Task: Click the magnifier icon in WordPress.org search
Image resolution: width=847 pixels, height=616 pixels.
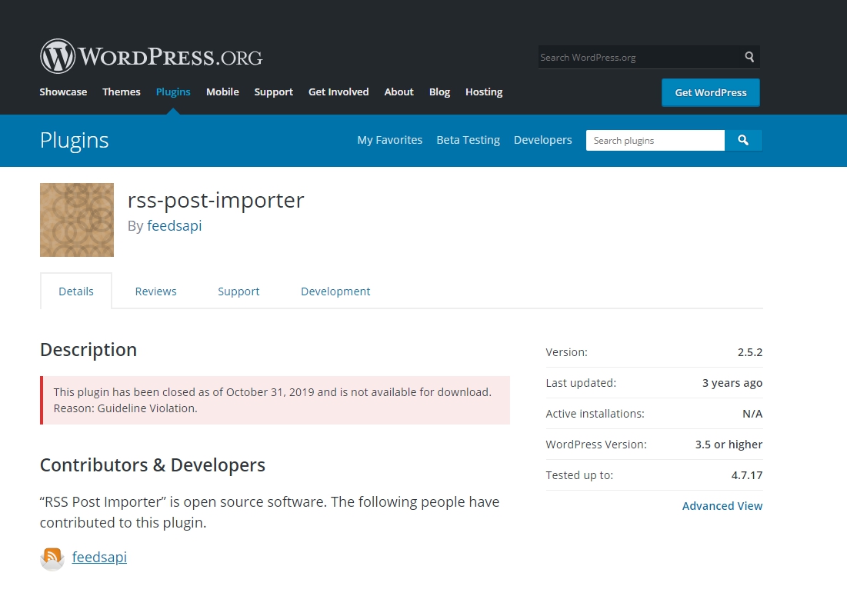Action: pyautogui.click(x=749, y=57)
